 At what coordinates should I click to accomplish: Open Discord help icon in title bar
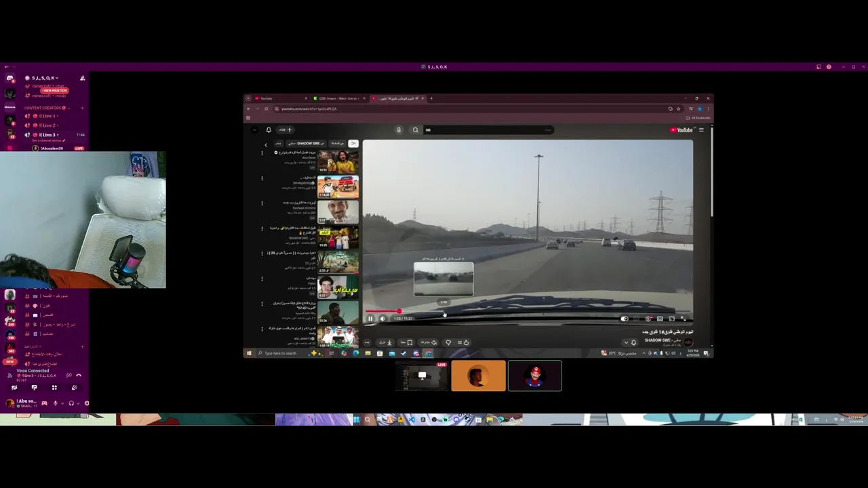pyautogui.click(x=829, y=66)
